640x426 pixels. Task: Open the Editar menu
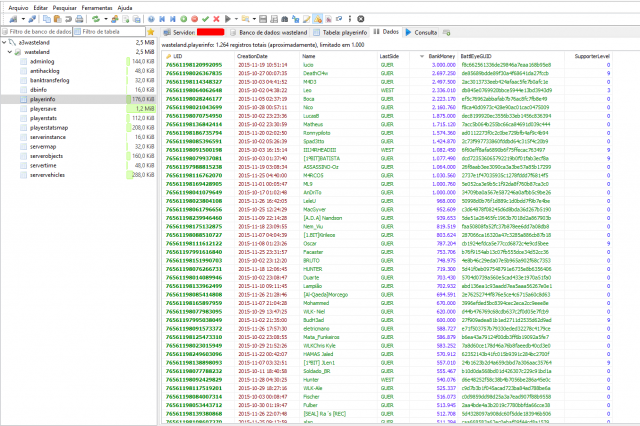(x=40, y=8)
